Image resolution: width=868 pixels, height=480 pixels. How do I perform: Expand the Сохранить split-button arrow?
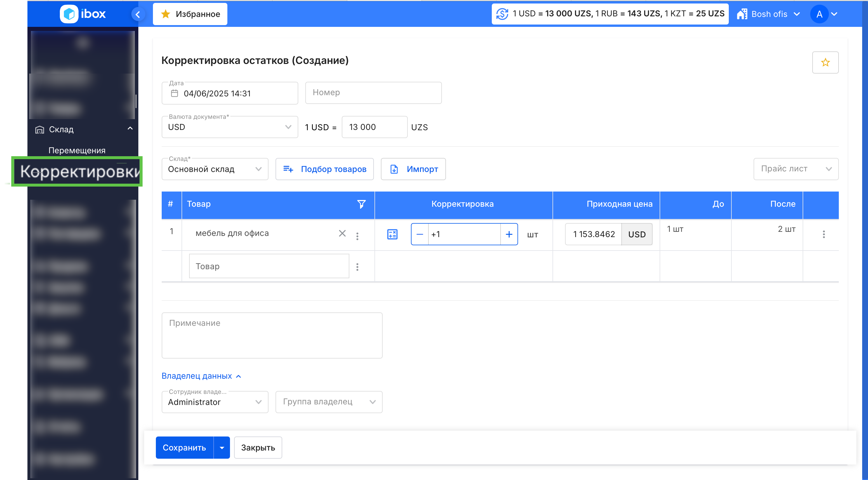click(x=222, y=448)
